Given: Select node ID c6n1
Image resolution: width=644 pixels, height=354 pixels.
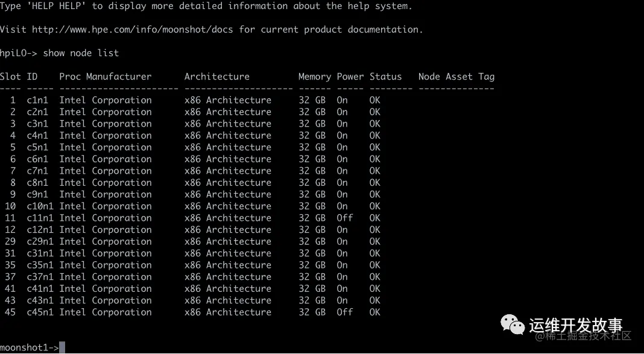Looking at the screenshot, I should pos(37,159).
